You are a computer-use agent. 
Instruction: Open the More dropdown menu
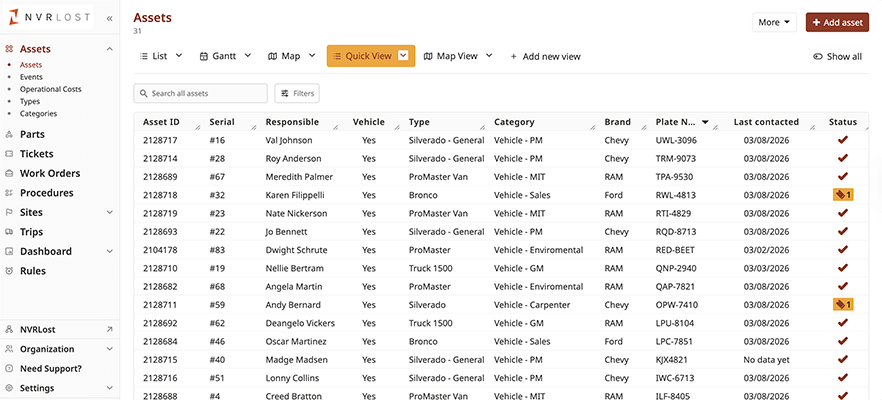click(775, 22)
